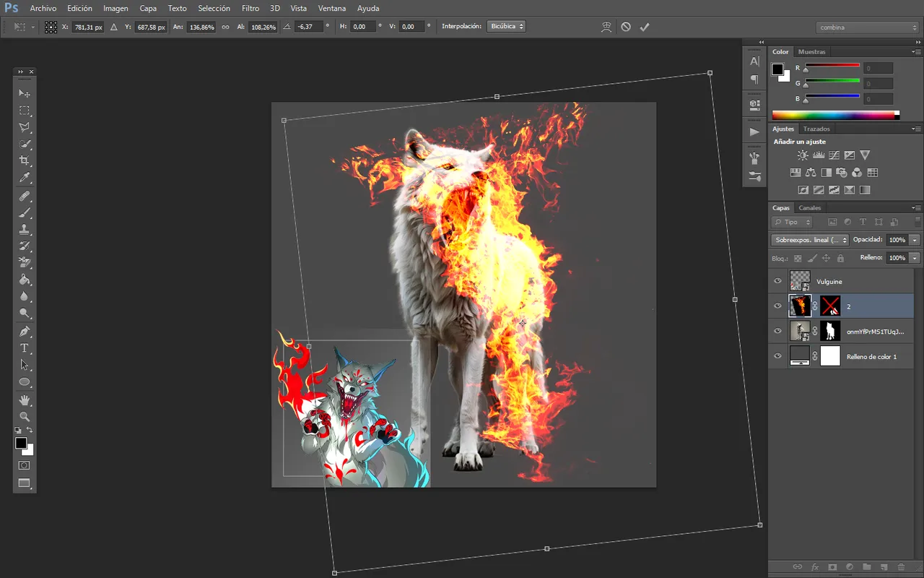
Task: Cancel the transform with the circle-slash icon
Action: click(626, 27)
